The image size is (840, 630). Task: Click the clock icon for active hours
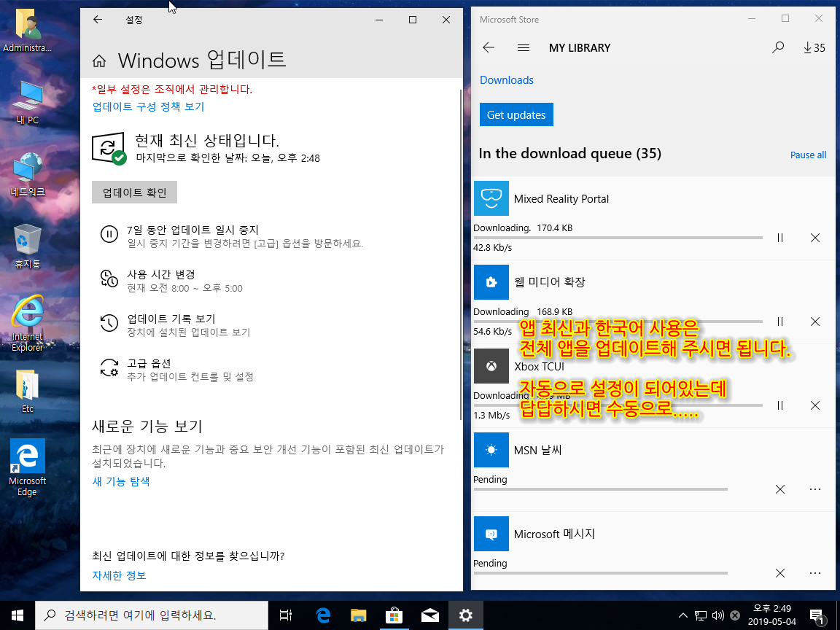pyautogui.click(x=109, y=279)
